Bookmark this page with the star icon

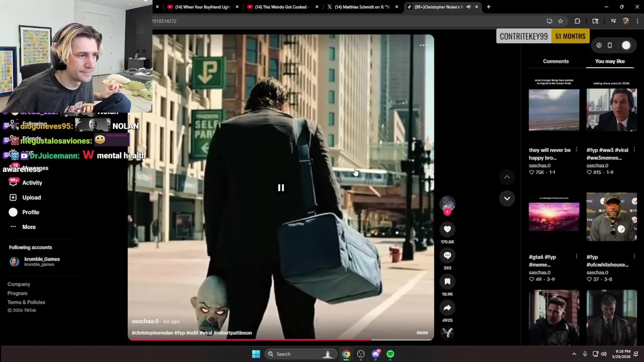560,21
